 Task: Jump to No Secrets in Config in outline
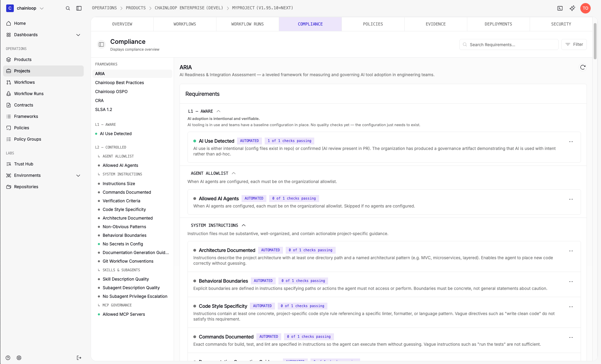(x=123, y=244)
